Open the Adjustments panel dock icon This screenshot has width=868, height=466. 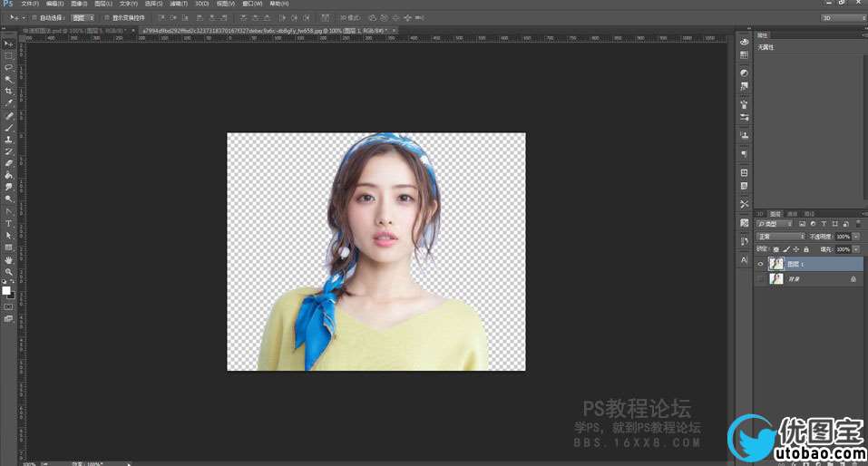point(744,73)
